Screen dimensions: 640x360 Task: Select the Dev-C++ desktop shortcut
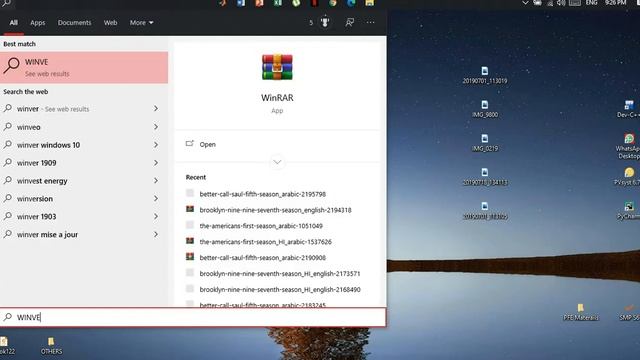tap(628, 109)
